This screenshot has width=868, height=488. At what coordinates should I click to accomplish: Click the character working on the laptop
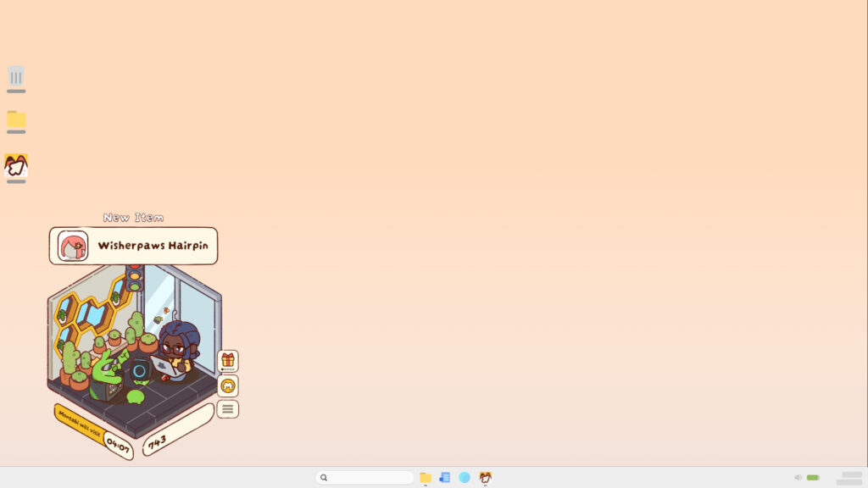point(178,350)
